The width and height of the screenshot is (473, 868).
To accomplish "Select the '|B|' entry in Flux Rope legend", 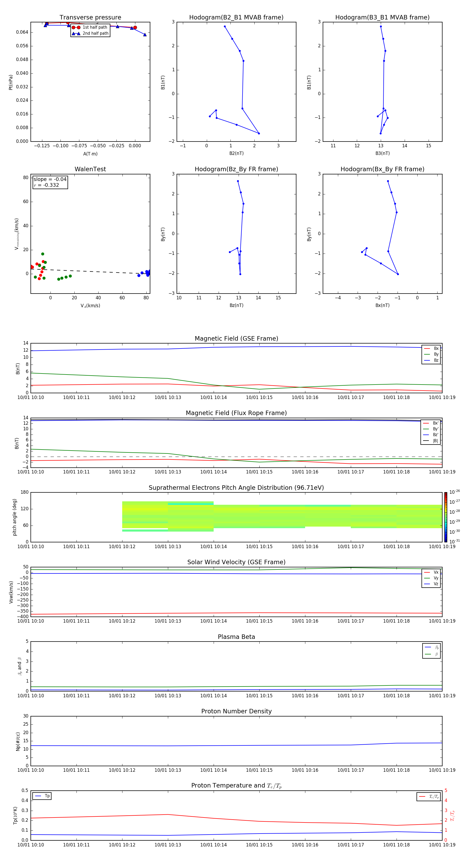I will (x=431, y=441).
